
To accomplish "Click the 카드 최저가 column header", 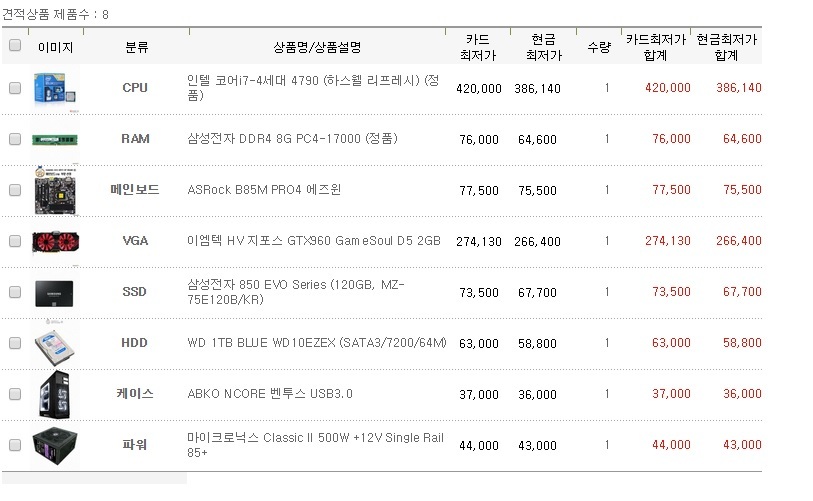I will 478,47.
